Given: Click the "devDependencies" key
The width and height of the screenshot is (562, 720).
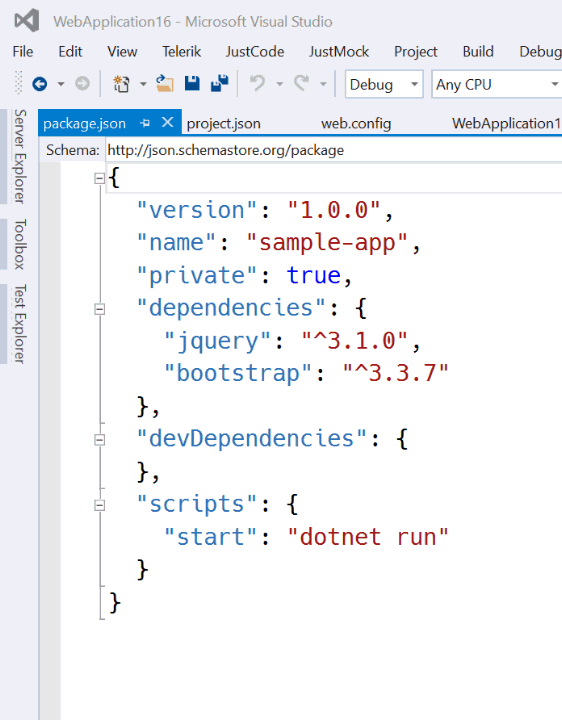Looking at the screenshot, I should coord(252,439).
